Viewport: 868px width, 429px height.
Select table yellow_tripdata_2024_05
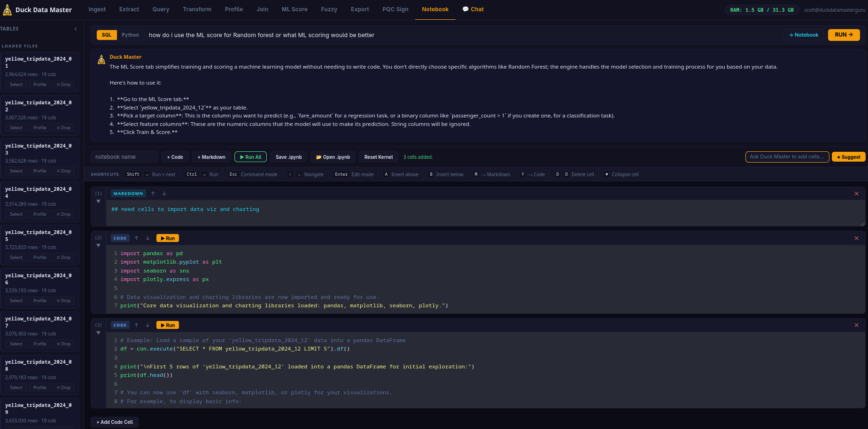pos(16,257)
